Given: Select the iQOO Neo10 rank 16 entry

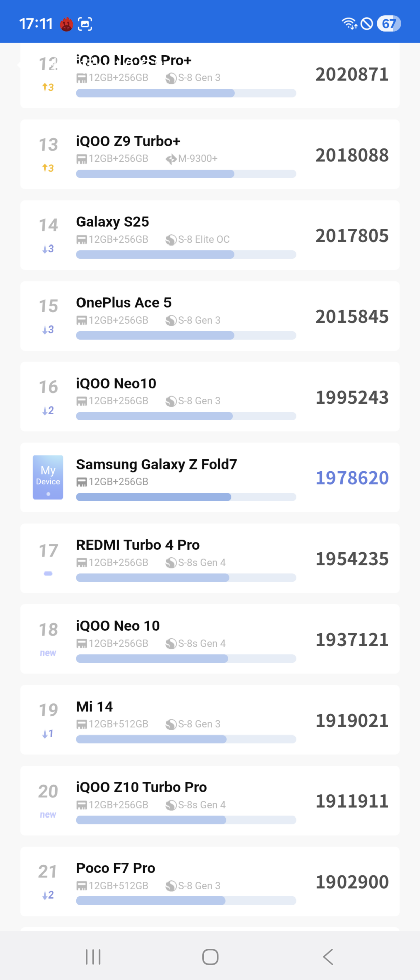Looking at the screenshot, I should tap(210, 396).
